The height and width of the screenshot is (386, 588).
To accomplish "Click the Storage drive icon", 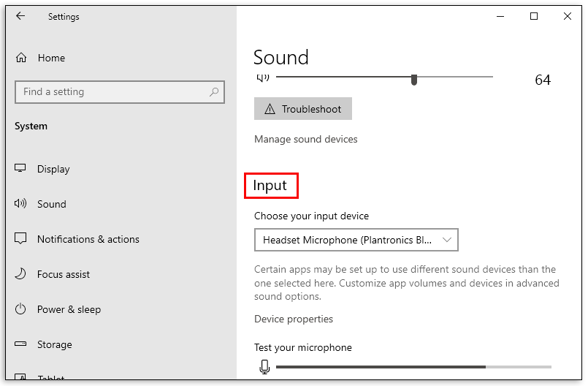I will coord(21,344).
